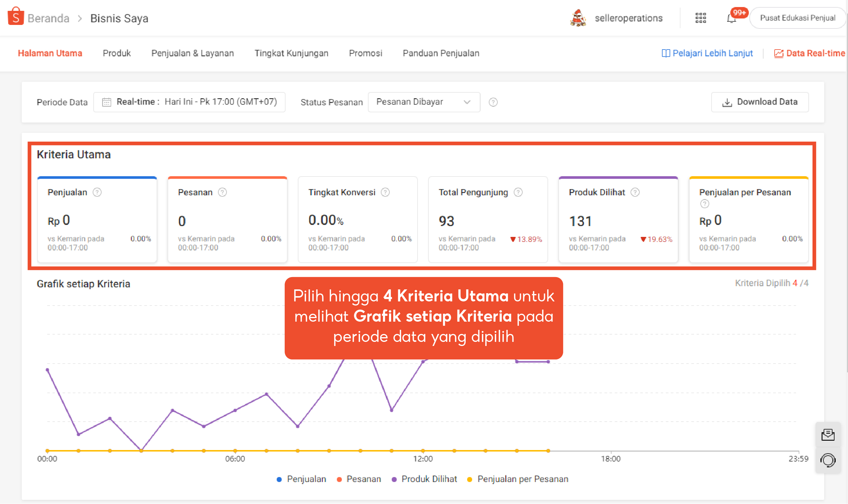Image resolution: width=848 pixels, height=504 pixels.
Task: Open Penjualan & Layanan tab
Action: pyautogui.click(x=192, y=53)
